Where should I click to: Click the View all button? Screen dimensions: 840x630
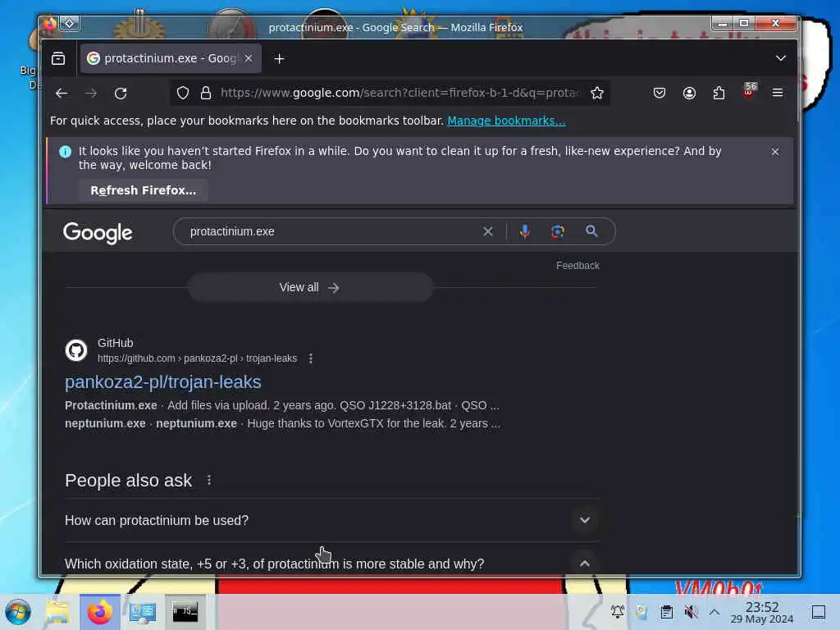coord(309,288)
